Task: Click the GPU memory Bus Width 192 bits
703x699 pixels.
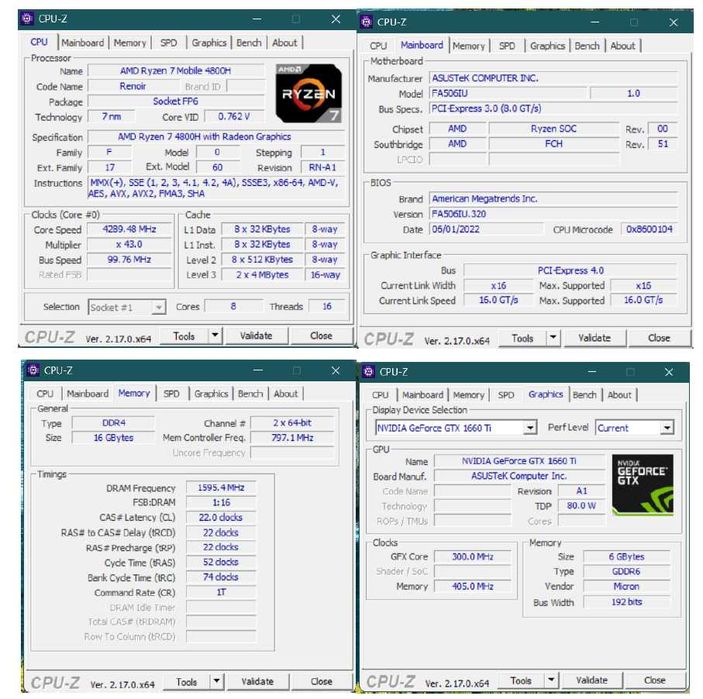Action: point(626,602)
